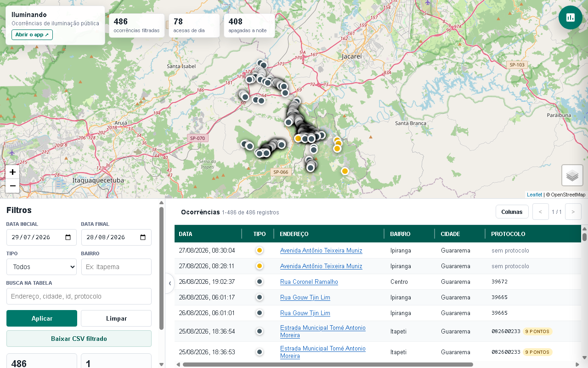Image resolution: width=588 pixels, height=368 pixels.
Task: Click the dark type dot in 06:01:17 row
Action: coord(260,297)
